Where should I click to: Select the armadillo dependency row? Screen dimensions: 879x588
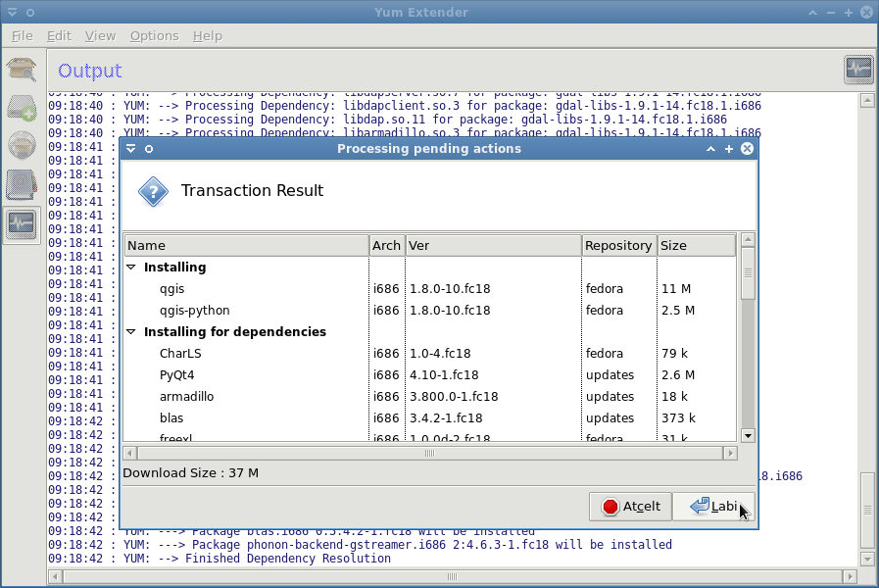tap(430, 397)
